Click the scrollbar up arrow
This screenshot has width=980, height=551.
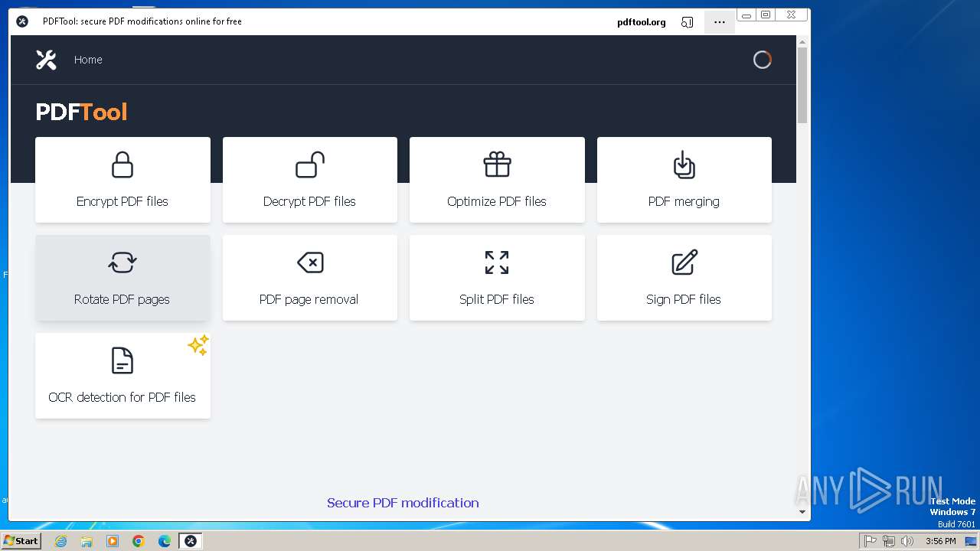click(x=802, y=41)
